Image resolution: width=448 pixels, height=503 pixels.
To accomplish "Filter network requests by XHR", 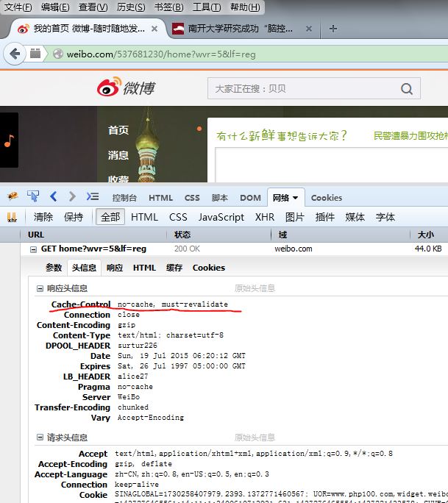I will [265, 217].
